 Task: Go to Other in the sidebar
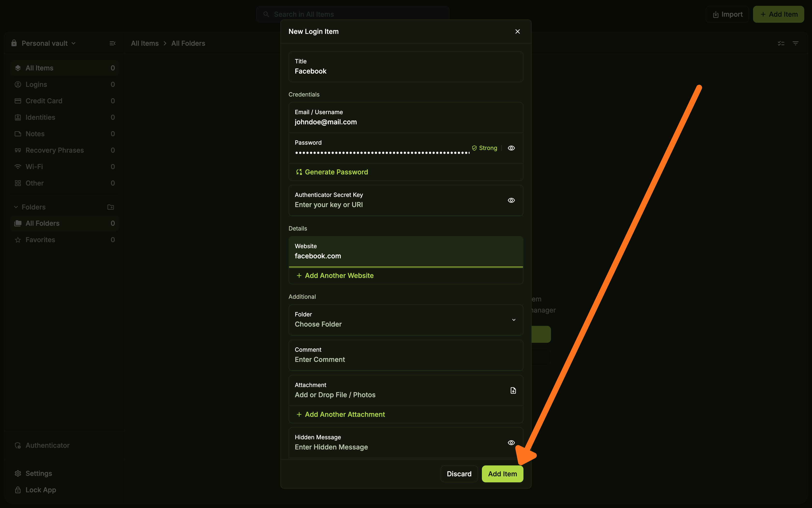click(x=65, y=183)
